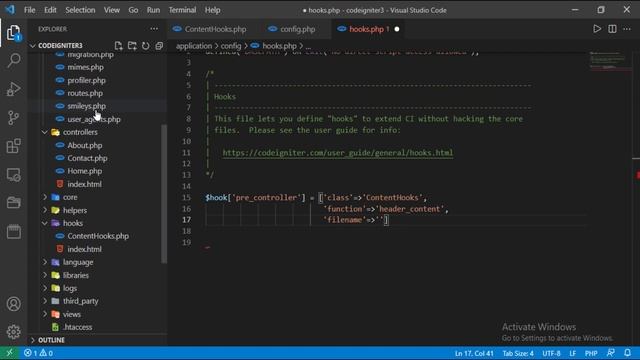
Task: Open the bottom activity bar panel icon
Action: 13,231
